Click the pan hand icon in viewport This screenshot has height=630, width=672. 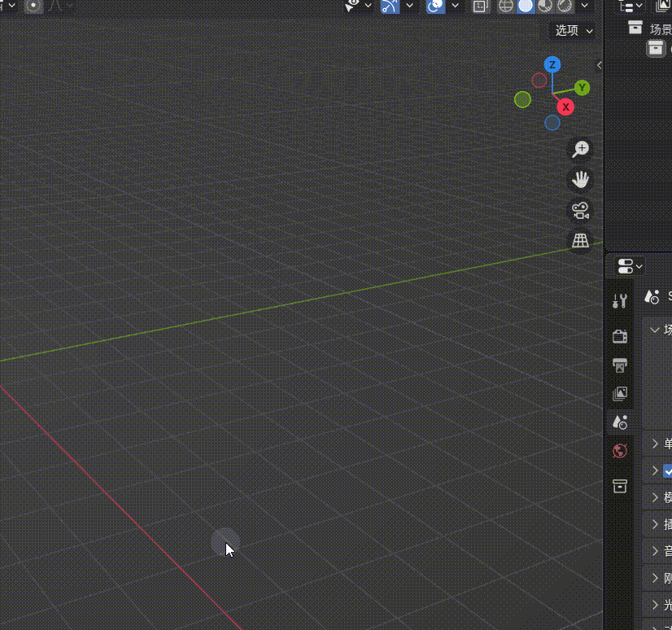tap(580, 180)
